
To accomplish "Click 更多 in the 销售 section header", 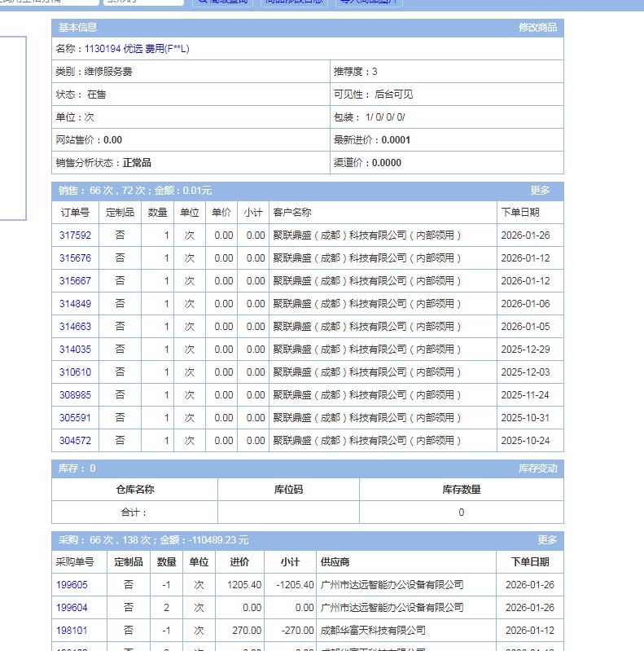I will (x=540, y=191).
